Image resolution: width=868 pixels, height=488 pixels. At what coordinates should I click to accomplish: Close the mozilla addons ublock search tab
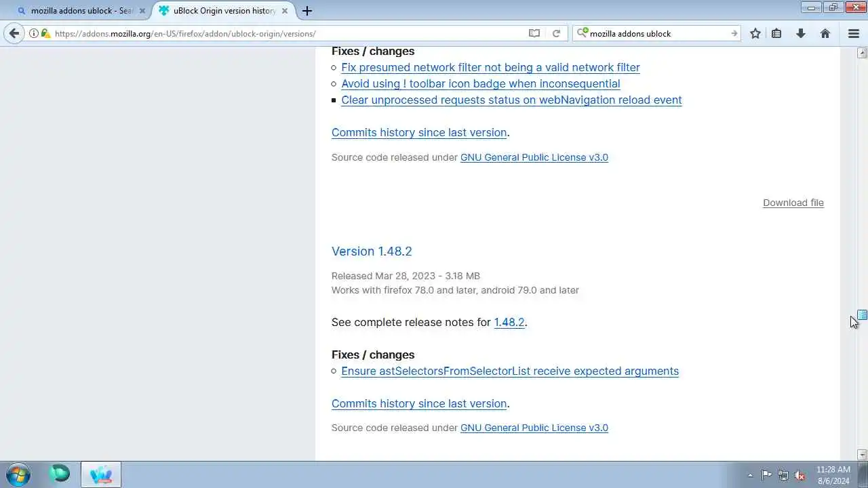[x=142, y=11]
